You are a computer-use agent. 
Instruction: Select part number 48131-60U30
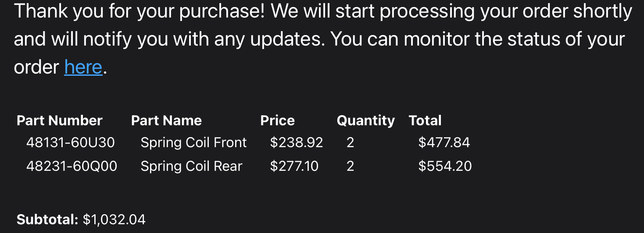coord(71,142)
